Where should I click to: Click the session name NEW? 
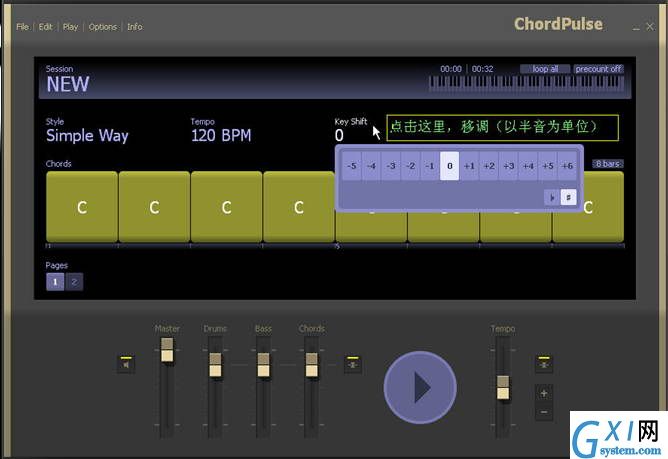[x=68, y=84]
